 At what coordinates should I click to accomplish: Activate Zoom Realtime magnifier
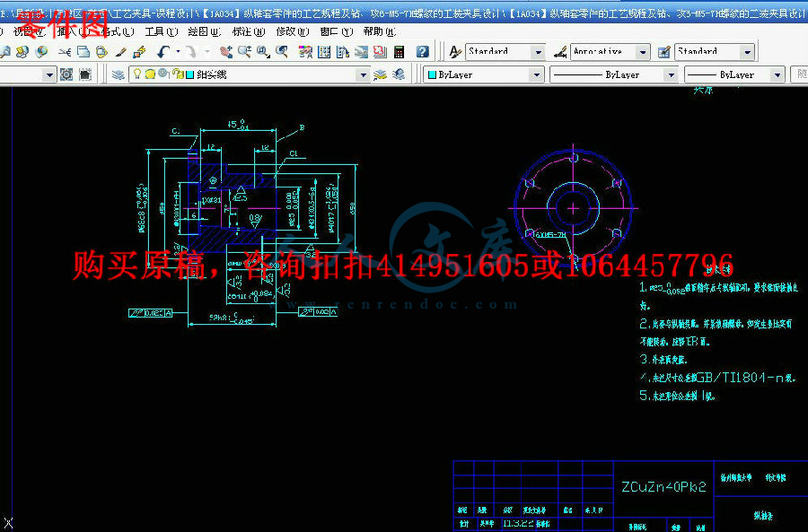tap(244, 51)
